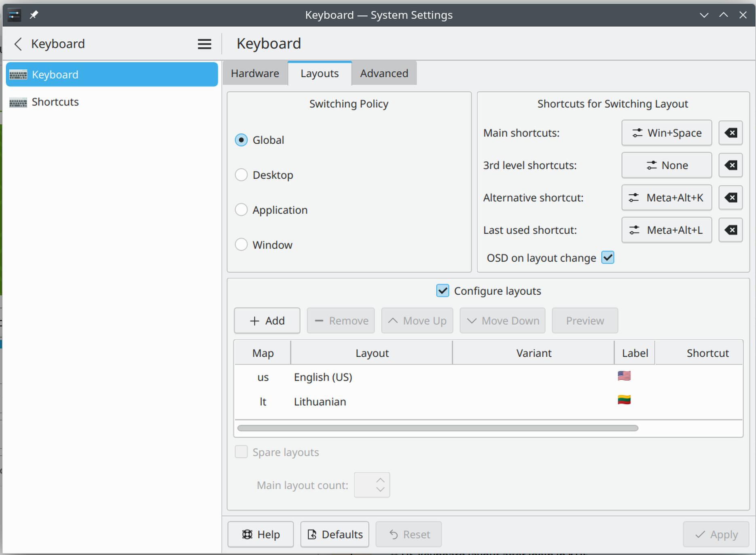756x555 pixels.
Task: Switch to the Hardware tab
Action: tap(255, 73)
